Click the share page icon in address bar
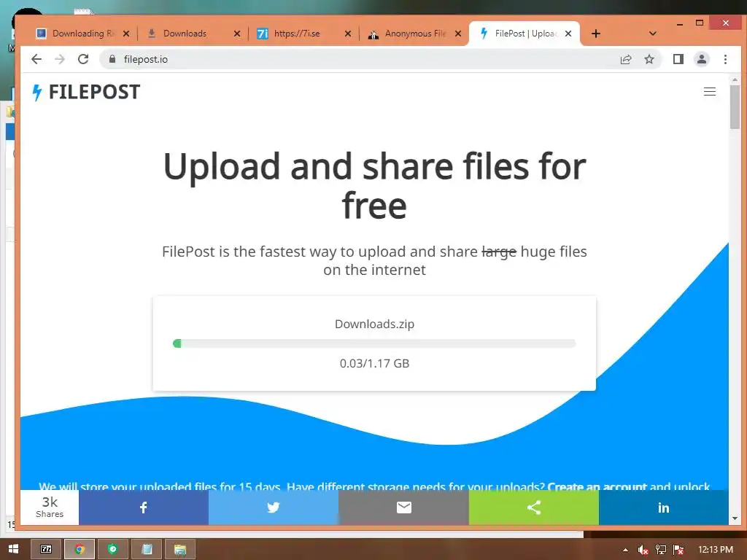This screenshot has height=560, width=747. point(626,59)
